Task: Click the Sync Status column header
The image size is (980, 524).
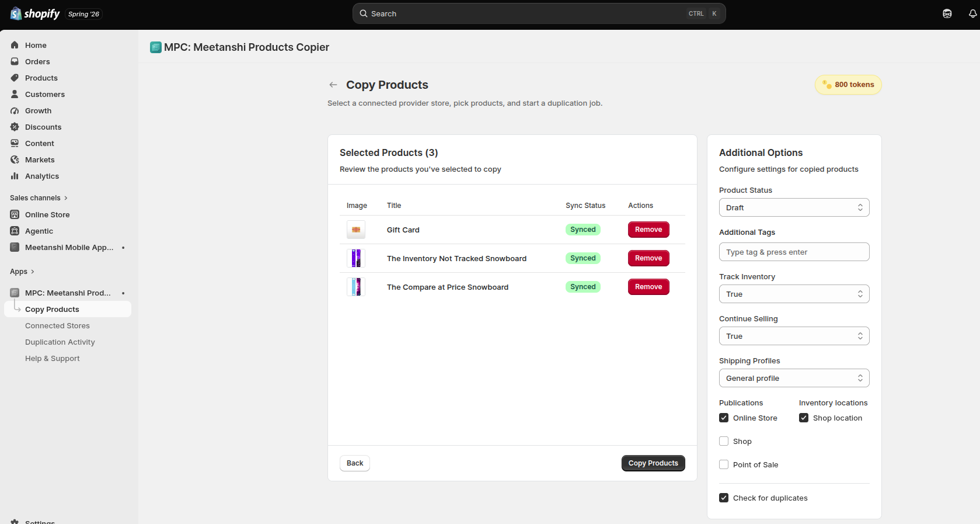Action: [585, 206]
